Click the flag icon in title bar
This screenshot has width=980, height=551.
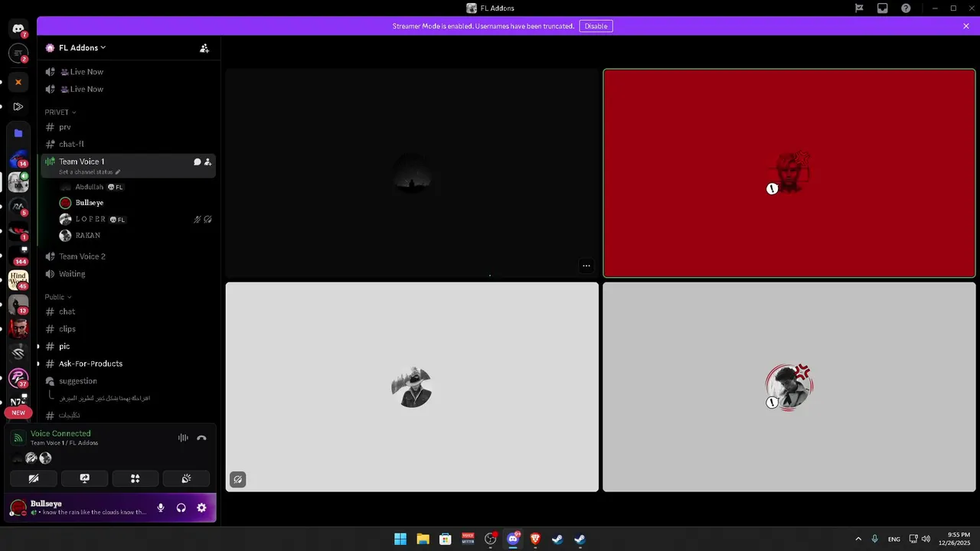pos(859,8)
